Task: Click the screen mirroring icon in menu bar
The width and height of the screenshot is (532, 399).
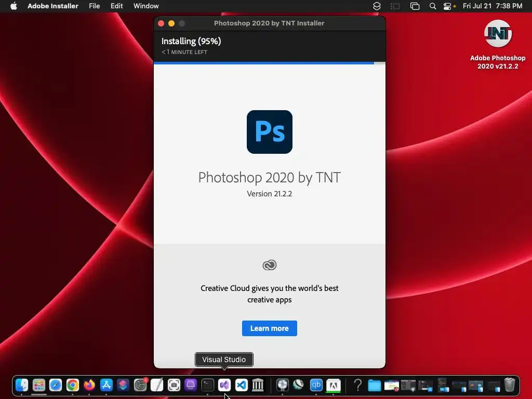Action: coord(415,6)
